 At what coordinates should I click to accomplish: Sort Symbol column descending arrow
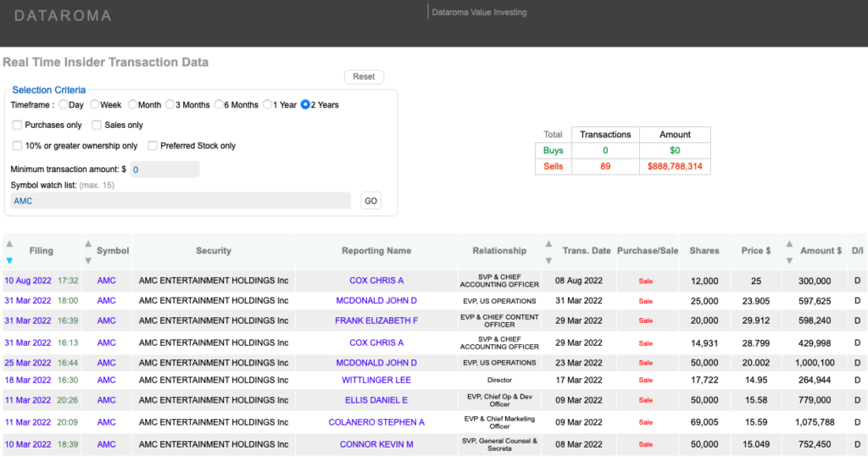[88, 261]
